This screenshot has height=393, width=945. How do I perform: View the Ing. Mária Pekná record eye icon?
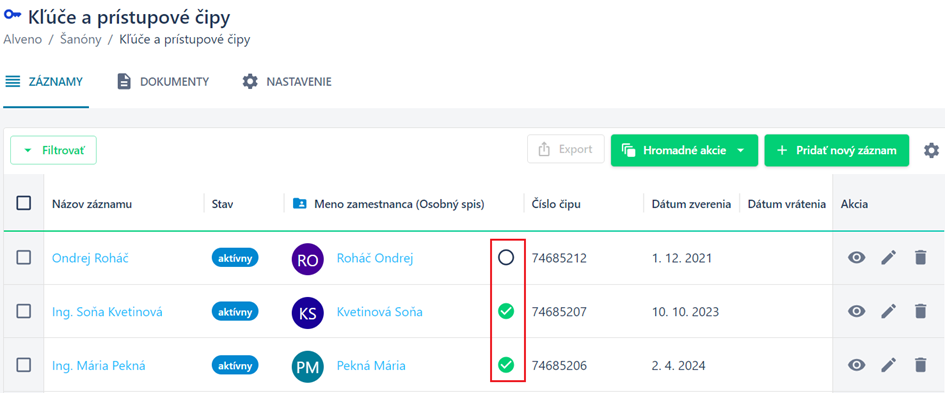[x=856, y=365]
